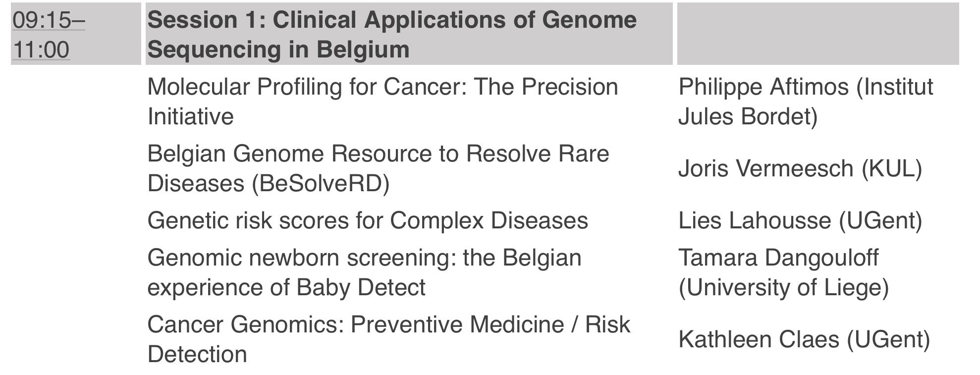The image size is (980, 375).
Task: Select the Session 1 heading text
Action: click(392, 35)
